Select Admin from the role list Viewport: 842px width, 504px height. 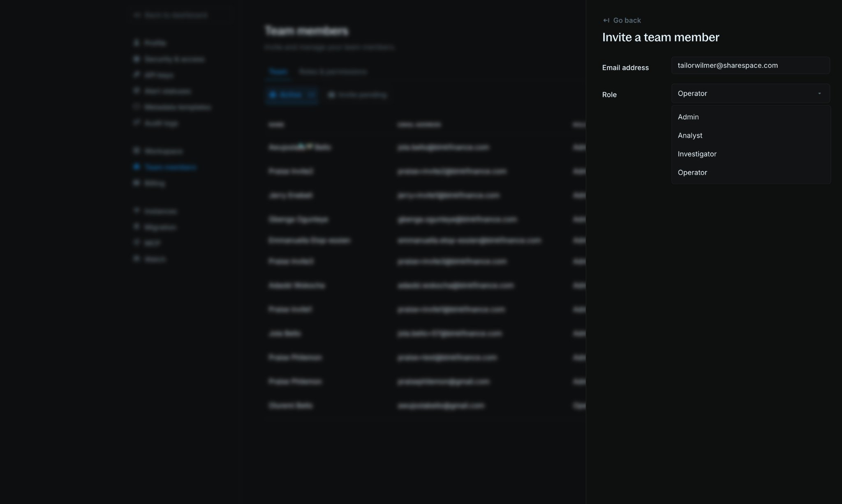click(x=751, y=117)
